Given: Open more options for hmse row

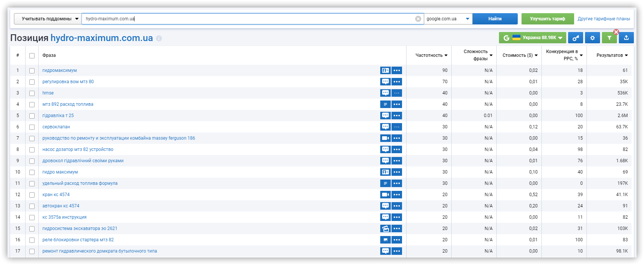Looking at the screenshot, I should (x=397, y=93).
